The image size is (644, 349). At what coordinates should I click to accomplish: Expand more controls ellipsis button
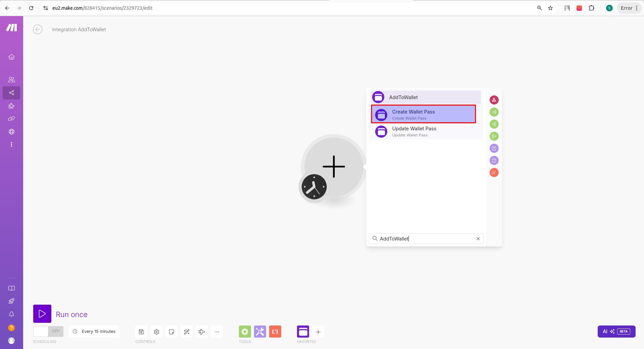coord(217,332)
